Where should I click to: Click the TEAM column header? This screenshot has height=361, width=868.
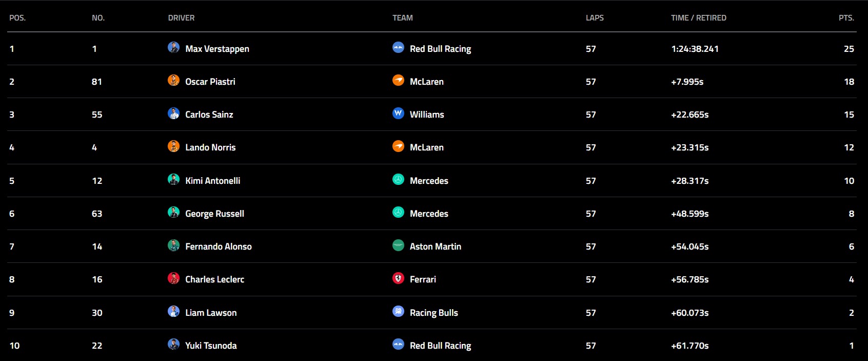pos(402,18)
